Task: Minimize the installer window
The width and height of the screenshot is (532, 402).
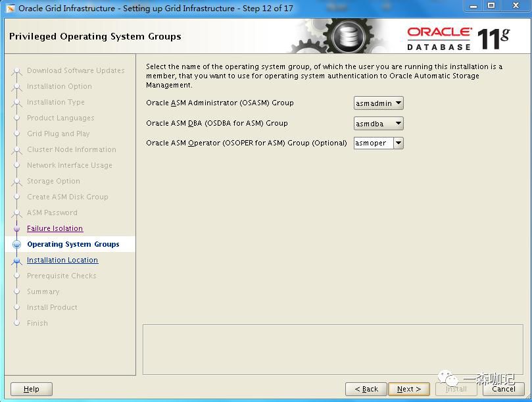Action: [x=473, y=6]
